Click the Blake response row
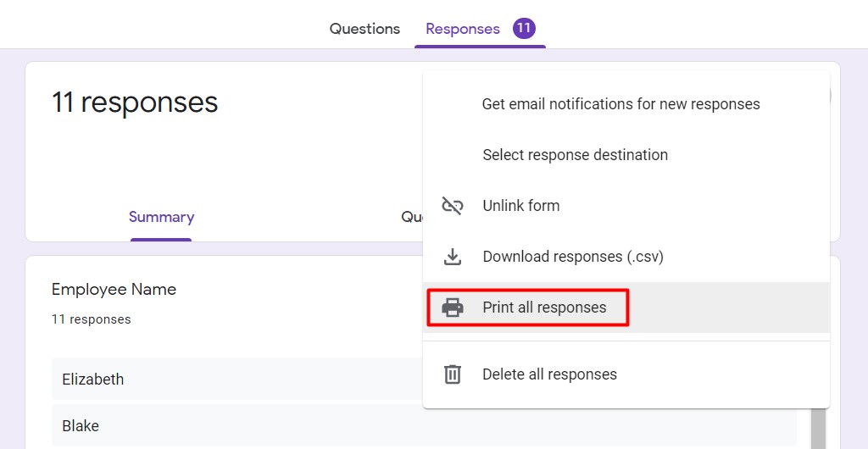Screen dimensions: 868x449 point(237,425)
